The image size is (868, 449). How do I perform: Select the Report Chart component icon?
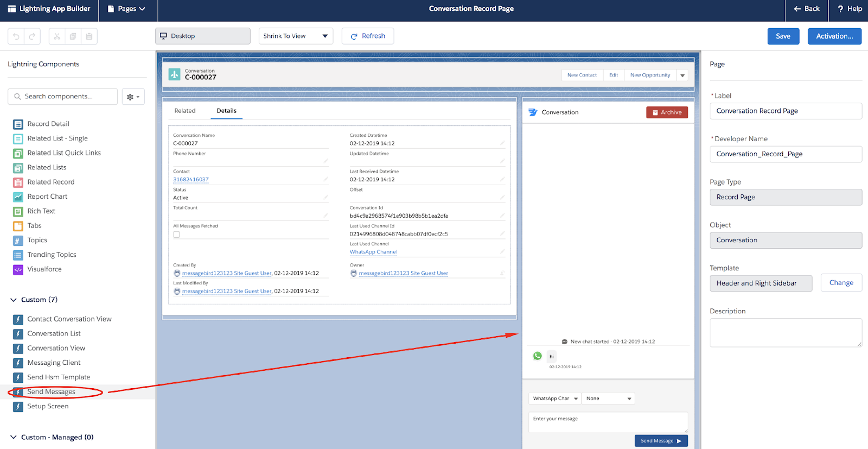pyautogui.click(x=18, y=197)
